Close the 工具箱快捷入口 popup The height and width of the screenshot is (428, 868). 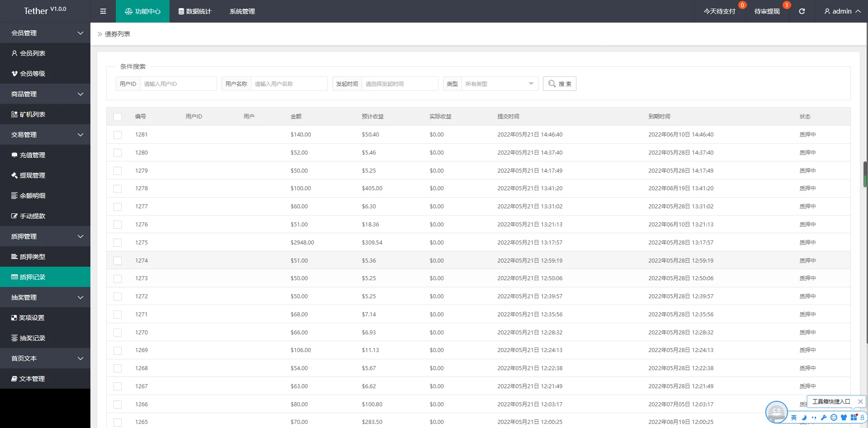[860, 401]
